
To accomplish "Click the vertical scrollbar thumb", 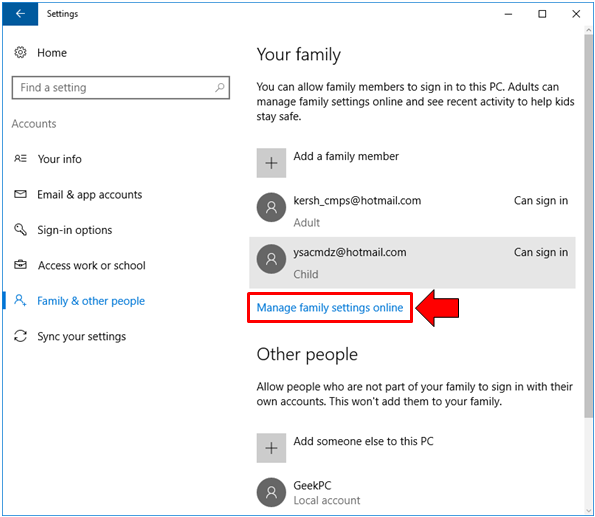I will (x=589, y=227).
